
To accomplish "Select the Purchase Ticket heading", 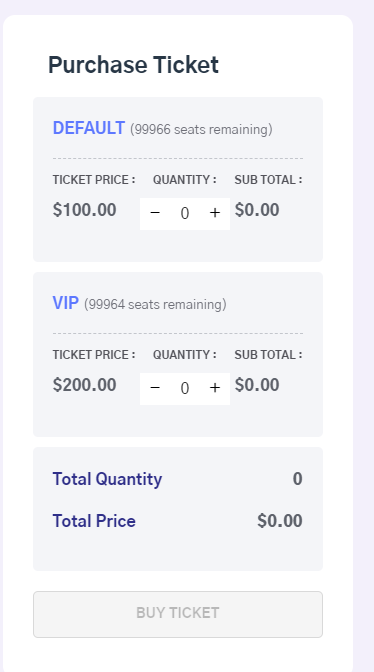I will point(133,65).
